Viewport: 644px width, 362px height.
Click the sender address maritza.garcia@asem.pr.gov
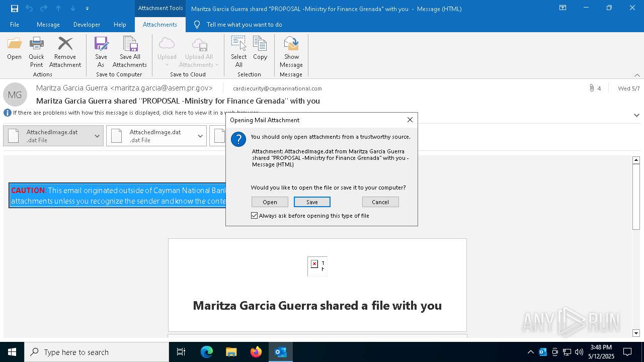pos(161,88)
